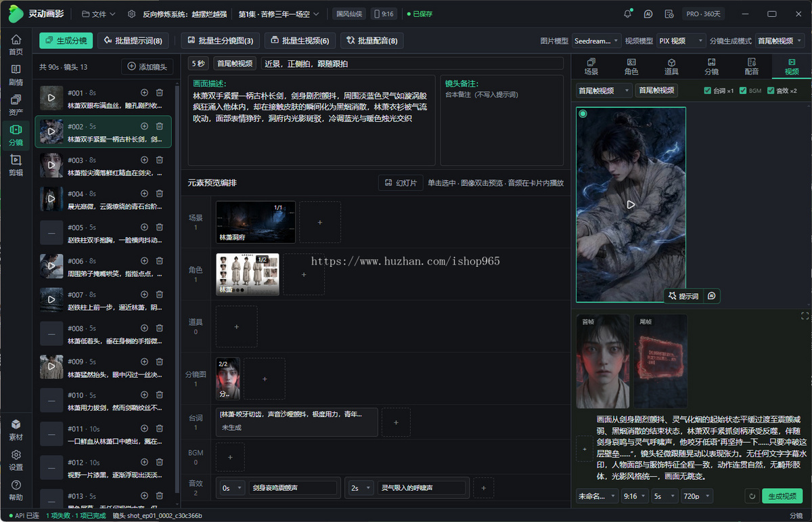This screenshot has height=522, width=812.
Task: Click the 批量配音(8) button
Action: 371,41
